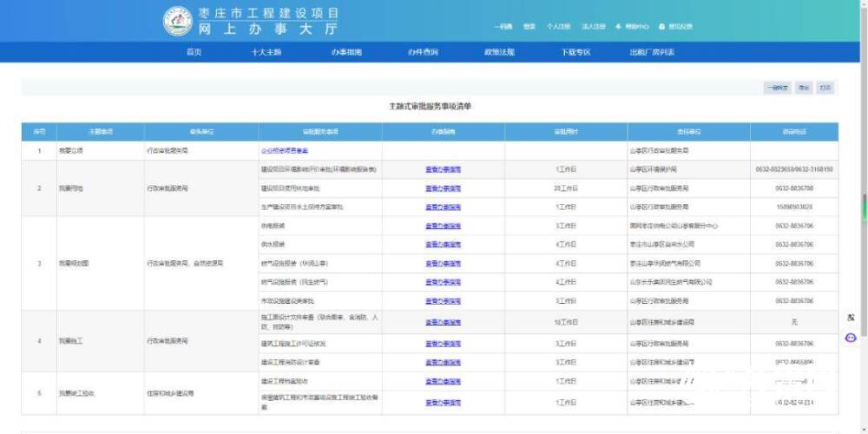This screenshot has width=868, height=434.
Task: View guide for 建设项目环境影响评价审批 row
Action: click(443, 170)
